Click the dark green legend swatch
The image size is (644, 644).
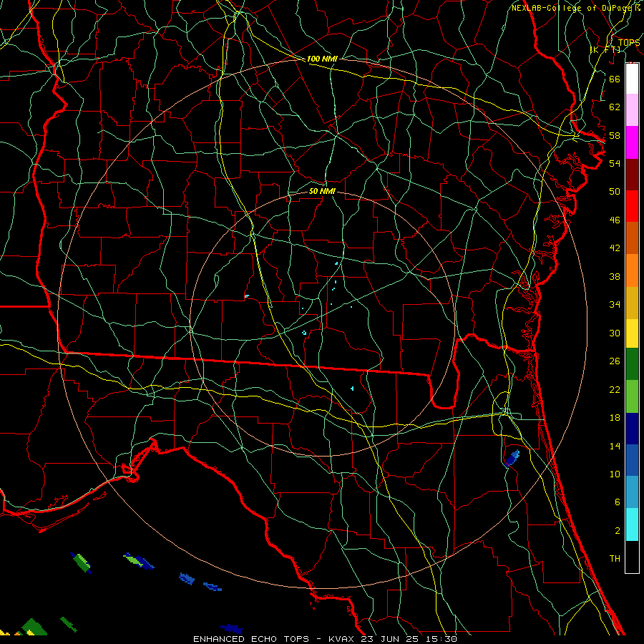pyautogui.click(x=632, y=364)
